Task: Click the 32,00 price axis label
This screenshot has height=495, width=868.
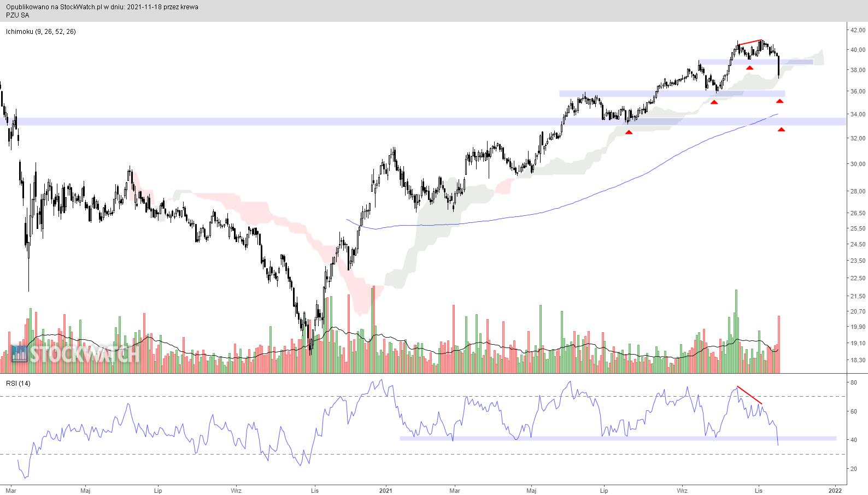Action: pos(857,138)
